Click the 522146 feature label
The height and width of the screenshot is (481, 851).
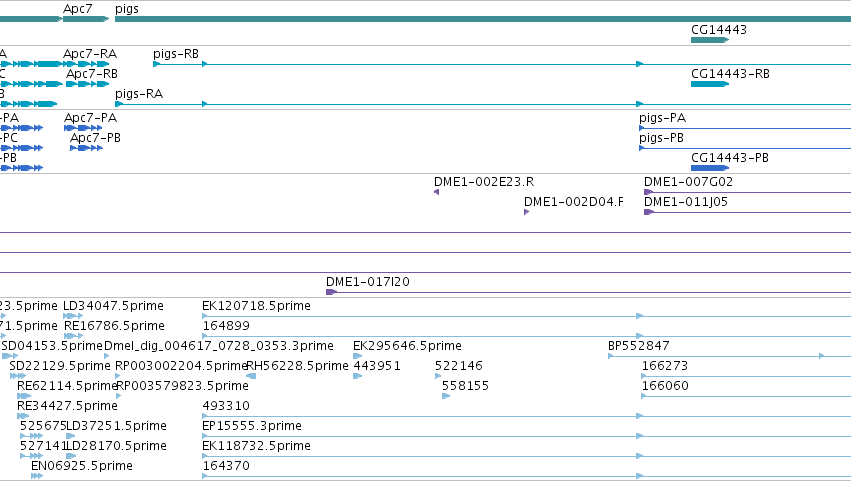[x=459, y=366]
